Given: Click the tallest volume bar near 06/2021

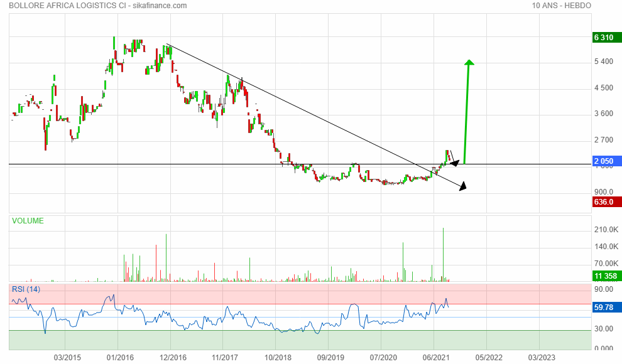Looking at the screenshot, I should coord(443,255).
